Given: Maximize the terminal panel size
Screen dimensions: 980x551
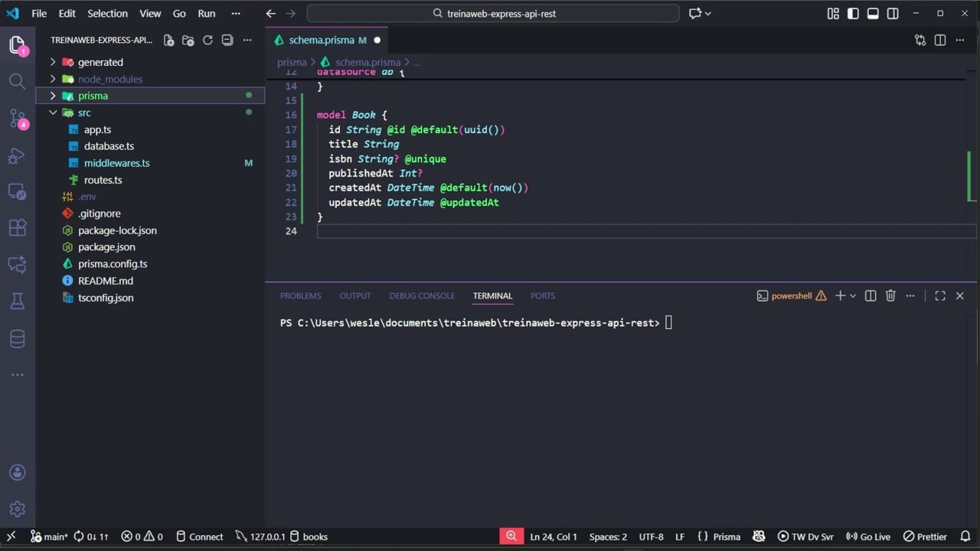Looking at the screenshot, I should pos(940,295).
